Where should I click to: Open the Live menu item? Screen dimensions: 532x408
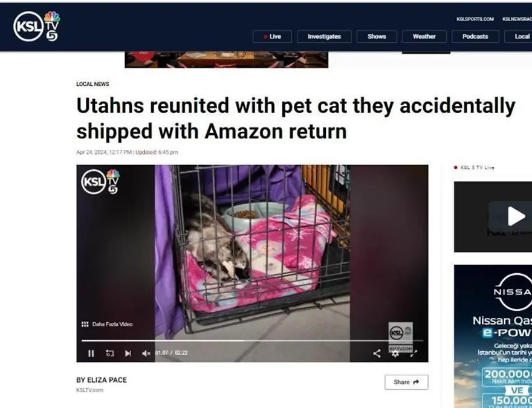pos(272,37)
